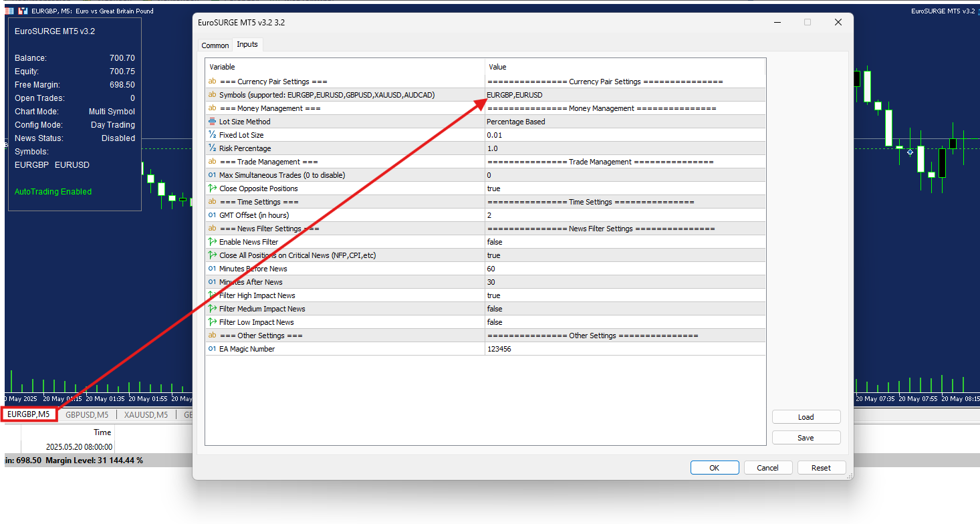Viewport: 980px width, 524px height.
Task: Click the Cancel button
Action: click(x=768, y=468)
